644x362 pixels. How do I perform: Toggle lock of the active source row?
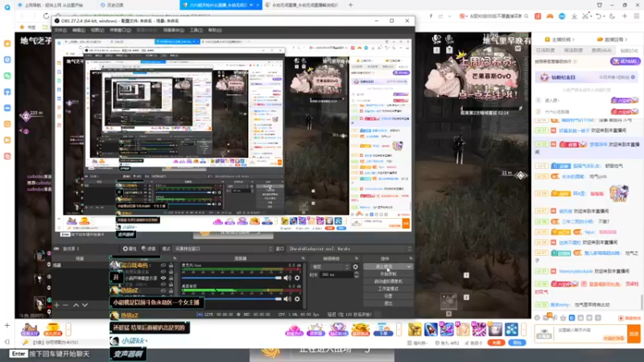pyautogui.click(x=171, y=278)
